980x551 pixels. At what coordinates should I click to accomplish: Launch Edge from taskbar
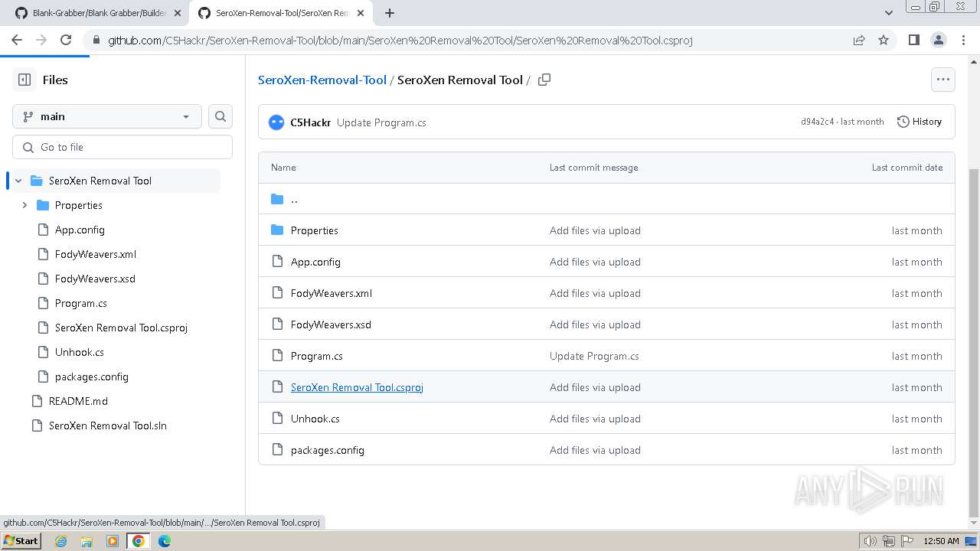click(x=165, y=541)
